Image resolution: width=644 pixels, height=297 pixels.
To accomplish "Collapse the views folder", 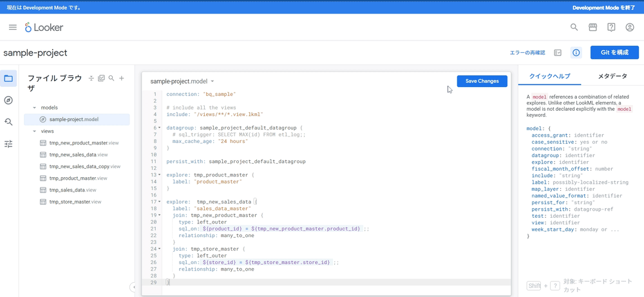I will [x=34, y=131].
